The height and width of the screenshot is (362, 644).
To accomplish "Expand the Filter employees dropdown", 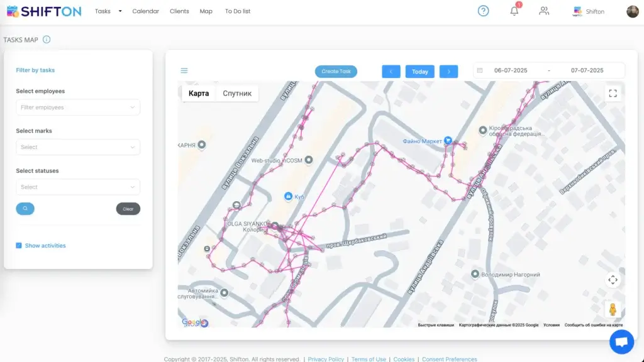I will pos(78,107).
